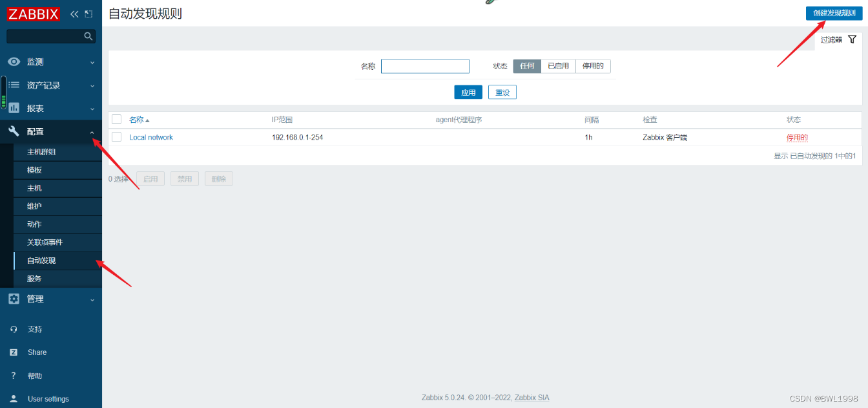868x408 pixels.
Task: Click the filter funnel icon
Action: 852,39
